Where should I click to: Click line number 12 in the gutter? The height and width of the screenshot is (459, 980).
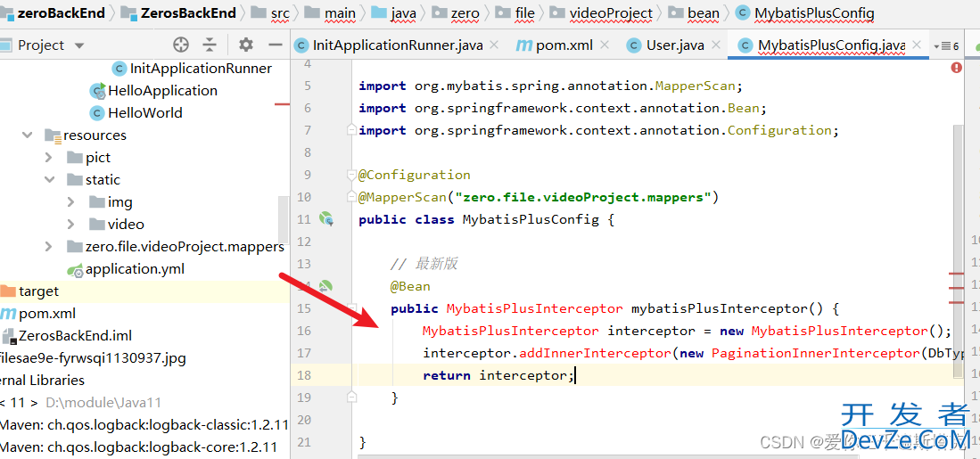(303, 242)
